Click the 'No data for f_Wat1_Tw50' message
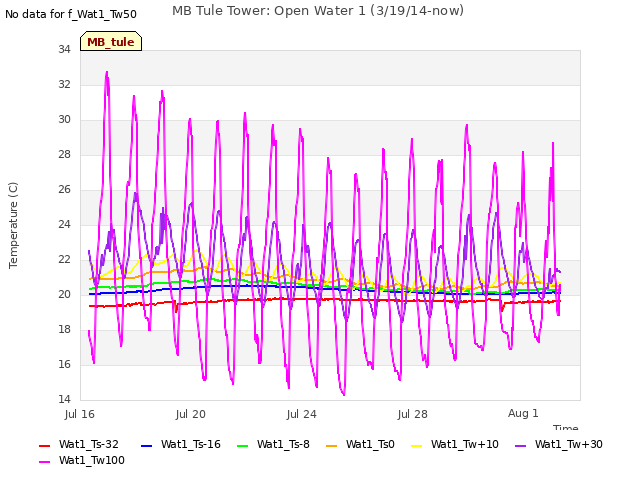Screen dimensions: 640x480 click(71, 14)
